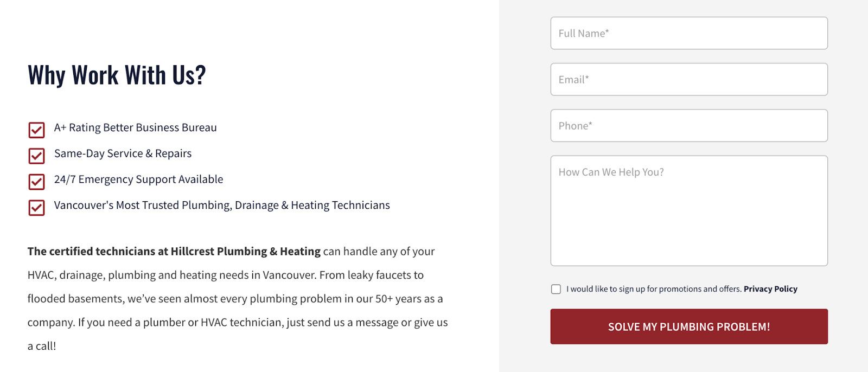The image size is (868, 372).
Task: Click the checkmark icon beside Same-Day Service
Action: 36,156
